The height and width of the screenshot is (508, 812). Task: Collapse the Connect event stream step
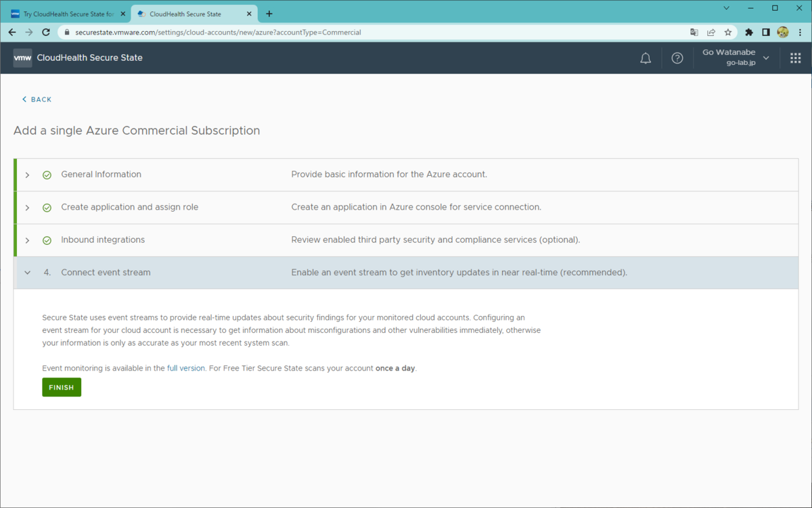[28, 273]
